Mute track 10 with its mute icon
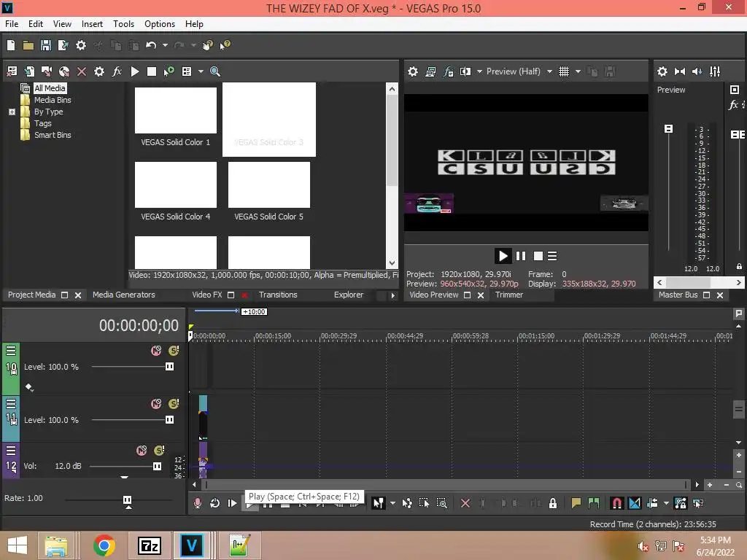Image resolution: width=747 pixels, height=560 pixels. 156,351
